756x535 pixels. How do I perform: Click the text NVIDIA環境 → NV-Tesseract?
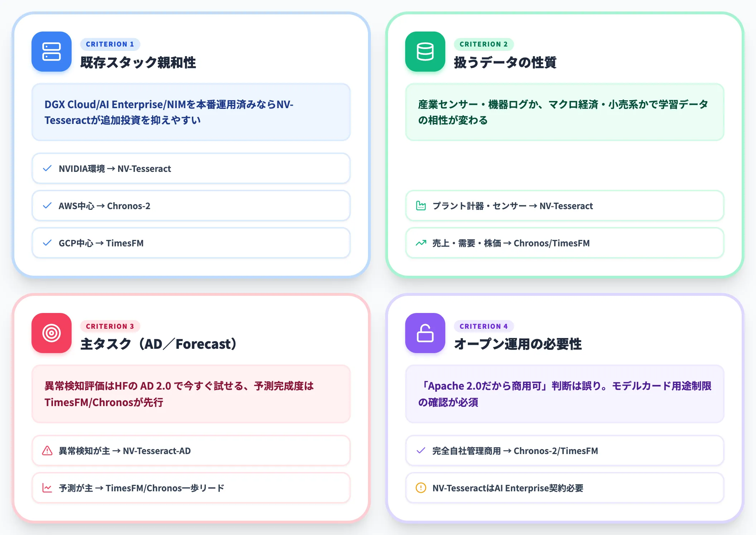click(x=115, y=169)
